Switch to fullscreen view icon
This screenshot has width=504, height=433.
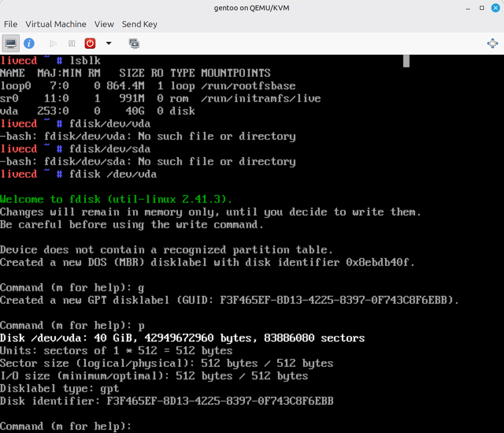click(492, 43)
